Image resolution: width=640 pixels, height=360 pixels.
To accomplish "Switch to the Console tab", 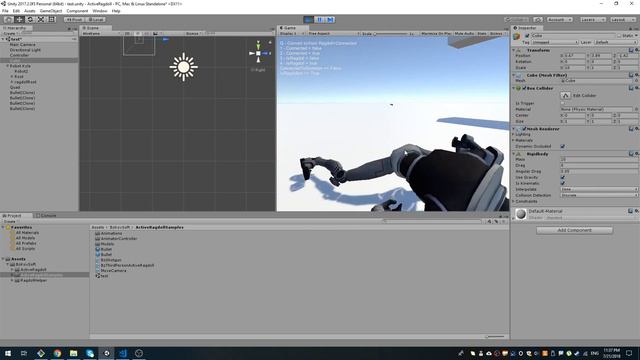I will click(47, 216).
